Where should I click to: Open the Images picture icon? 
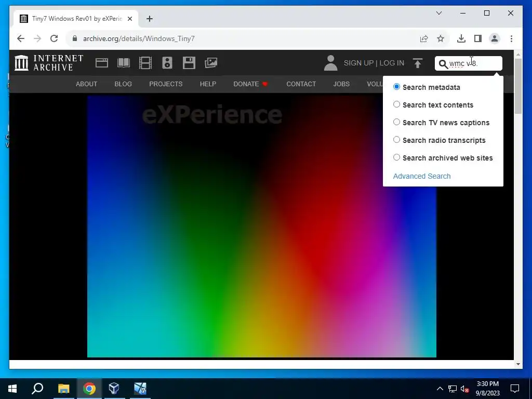coord(211,63)
